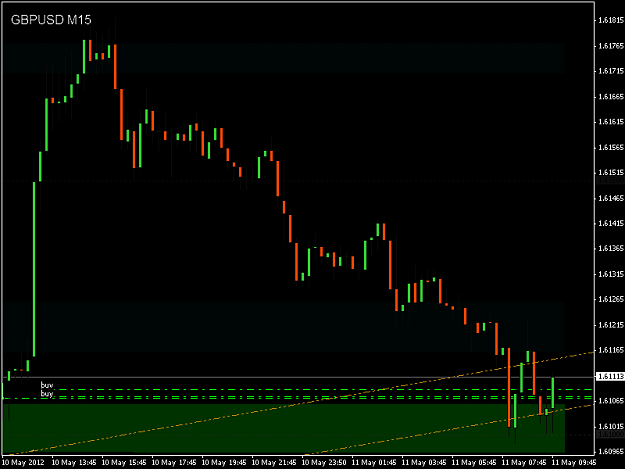
Task: Click the 1.61615 price axis label
Action: click(x=611, y=122)
